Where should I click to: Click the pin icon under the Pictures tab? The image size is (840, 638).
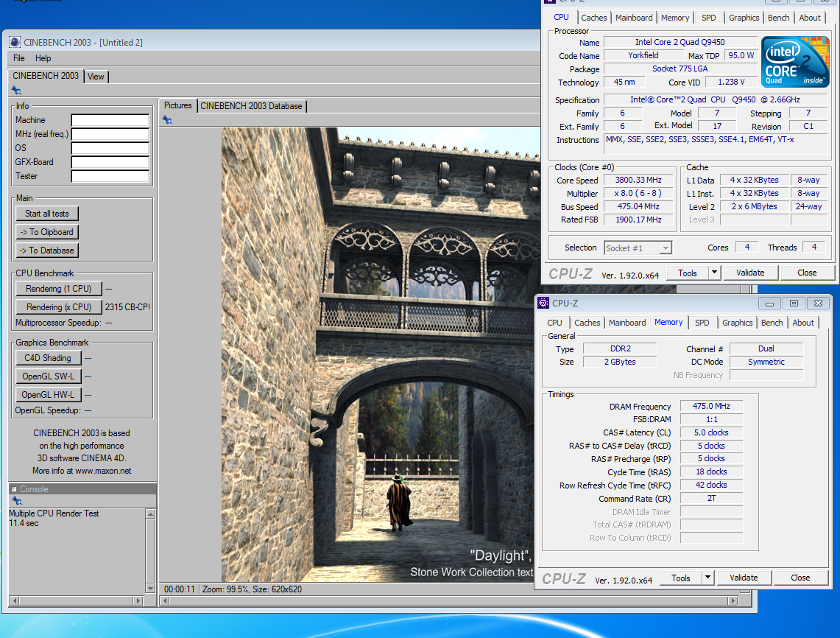coord(168,120)
